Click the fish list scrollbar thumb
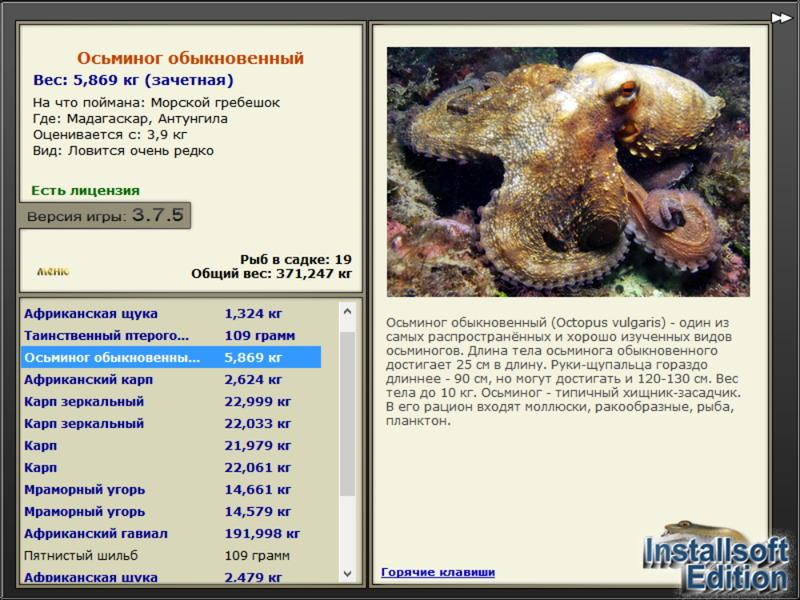This screenshot has width=800, height=600. [347, 413]
